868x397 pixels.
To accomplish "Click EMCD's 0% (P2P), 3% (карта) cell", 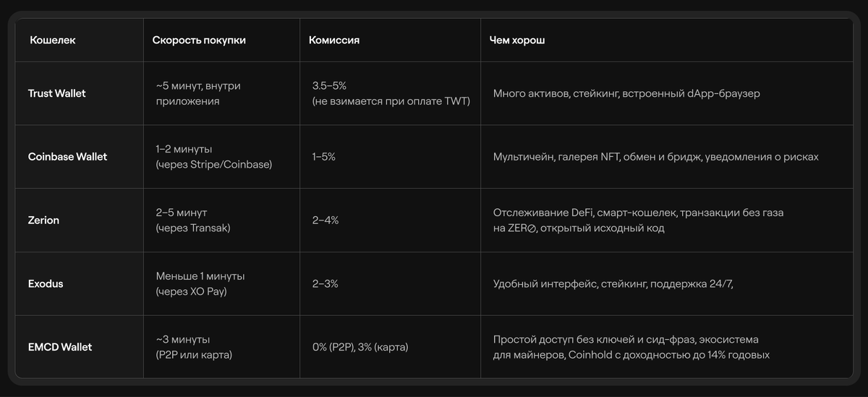I will [360, 347].
